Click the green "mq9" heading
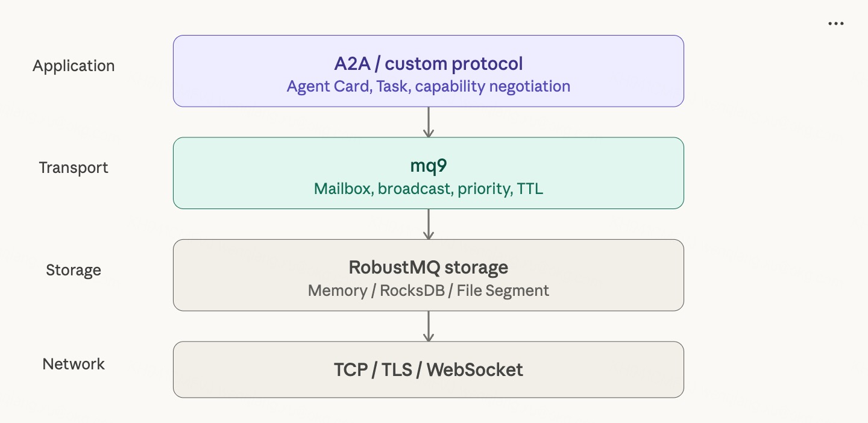The height and width of the screenshot is (423, 868). (x=429, y=166)
